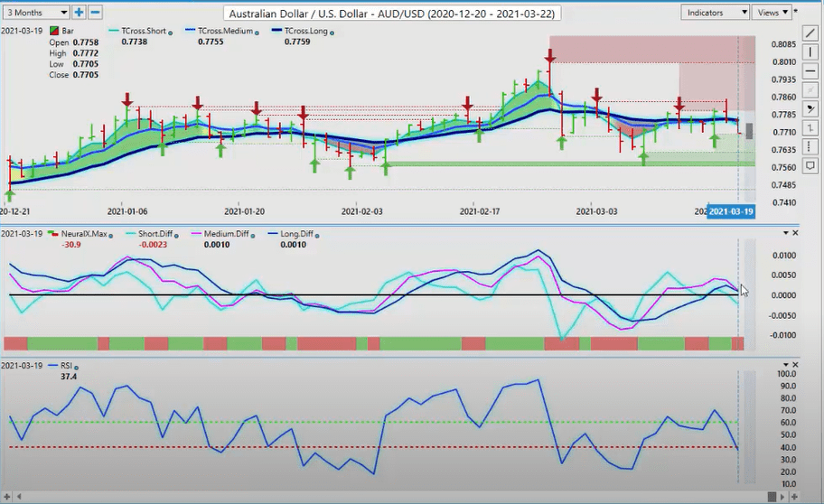This screenshot has height=504, width=824.
Task: Click the 2021-03-19 date marker on axis
Action: pos(731,211)
